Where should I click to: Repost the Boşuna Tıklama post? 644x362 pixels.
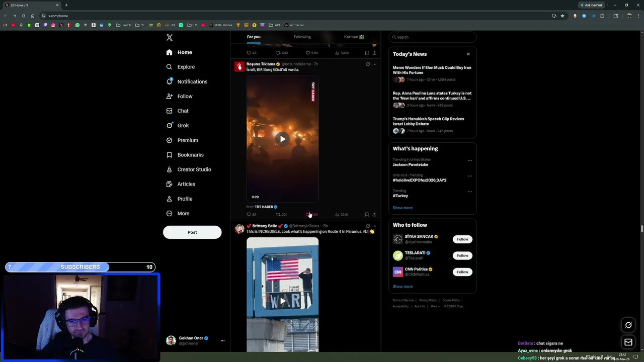click(281, 215)
